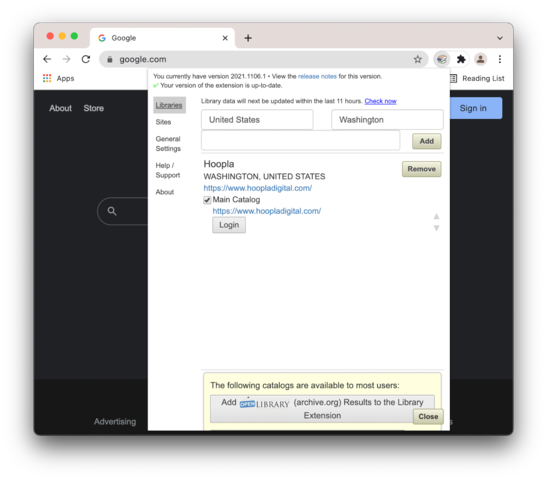Click the library name search field
The height and width of the screenshot is (480, 547).
(x=300, y=141)
